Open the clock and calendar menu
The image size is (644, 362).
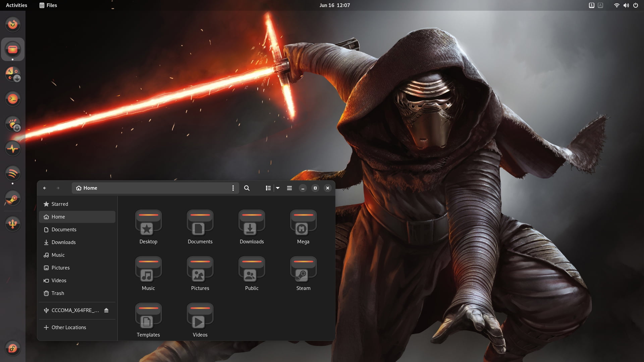335,5
